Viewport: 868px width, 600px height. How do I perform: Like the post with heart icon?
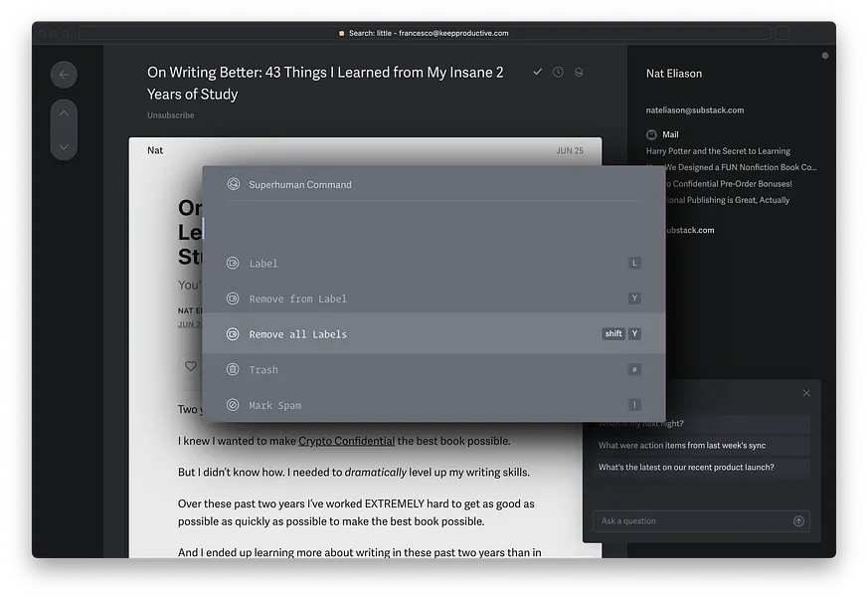pos(191,366)
